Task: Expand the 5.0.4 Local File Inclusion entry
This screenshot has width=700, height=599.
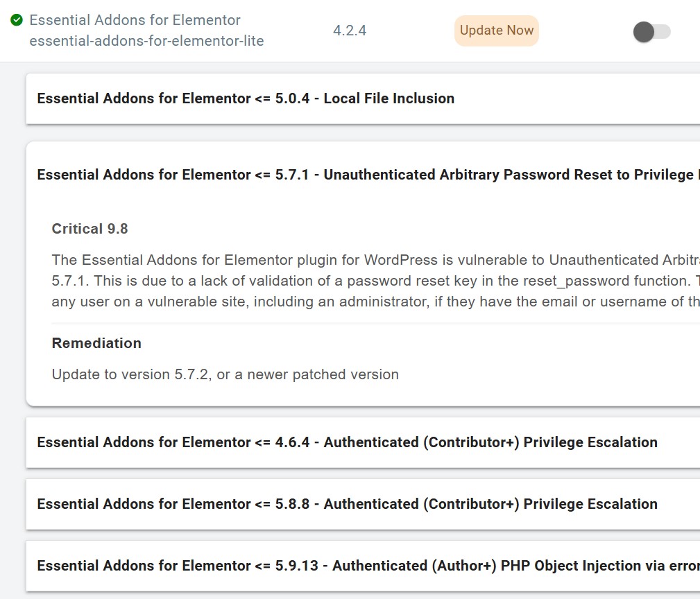Action: [x=363, y=98]
